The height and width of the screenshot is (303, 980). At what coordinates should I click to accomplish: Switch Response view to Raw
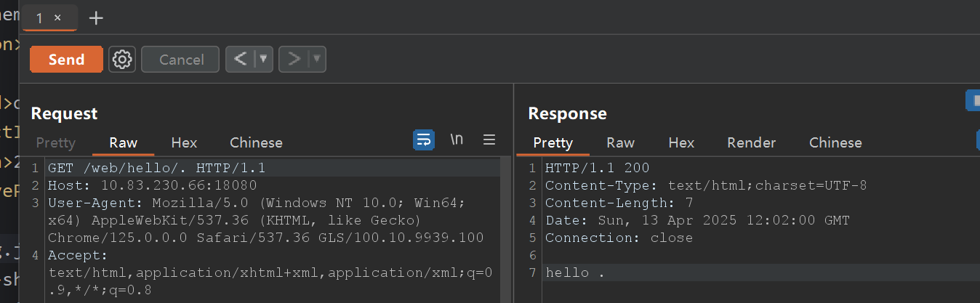(621, 142)
